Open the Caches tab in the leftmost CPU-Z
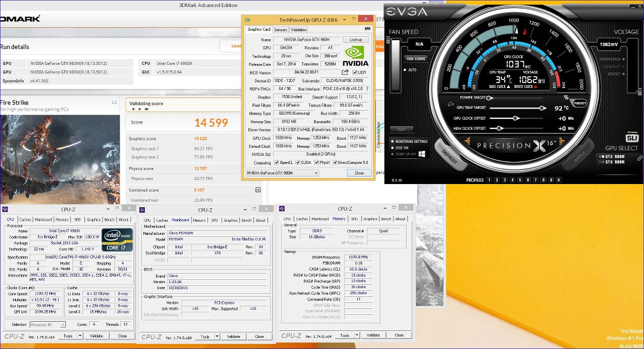This screenshot has height=349, width=644. pyautogui.click(x=25, y=220)
